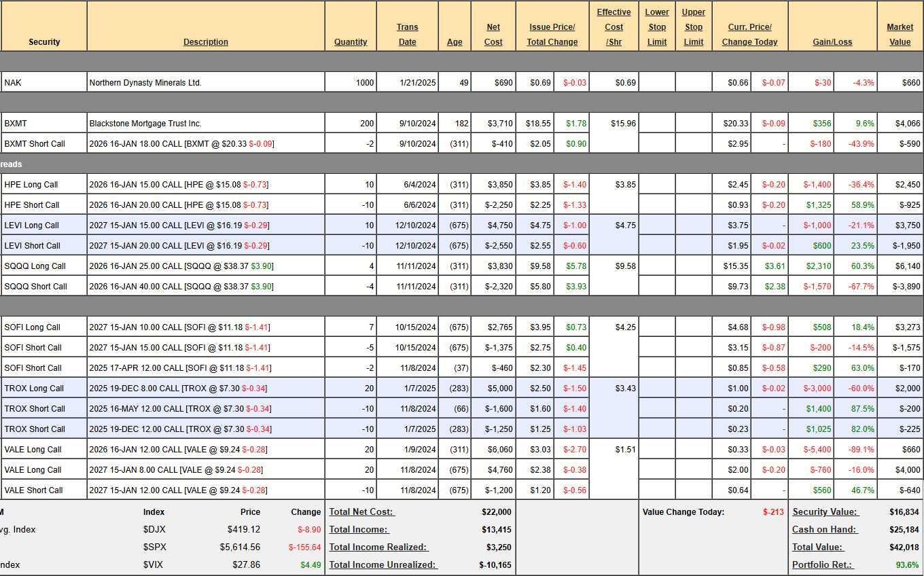Select the Gain/Loss column header
The image size is (924, 576).
(x=832, y=42)
